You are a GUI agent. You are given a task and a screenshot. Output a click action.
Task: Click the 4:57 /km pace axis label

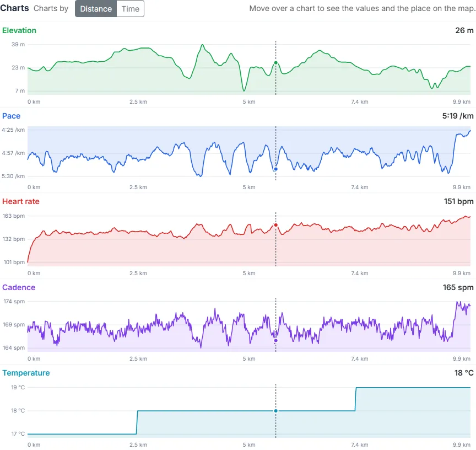click(x=13, y=153)
